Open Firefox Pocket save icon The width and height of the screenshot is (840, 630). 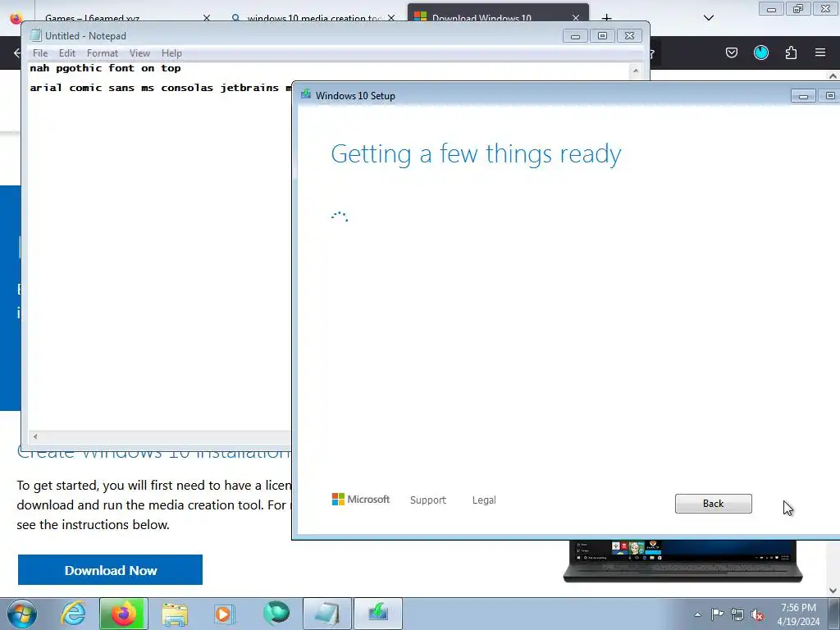pyautogui.click(x=731, y=52)
